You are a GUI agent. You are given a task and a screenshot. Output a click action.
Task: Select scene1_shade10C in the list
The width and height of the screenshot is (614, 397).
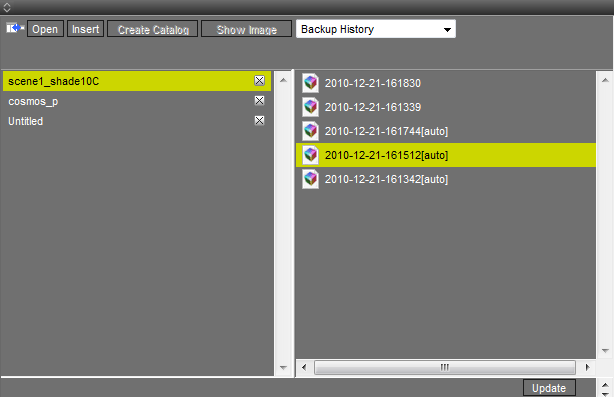point(137,81)
